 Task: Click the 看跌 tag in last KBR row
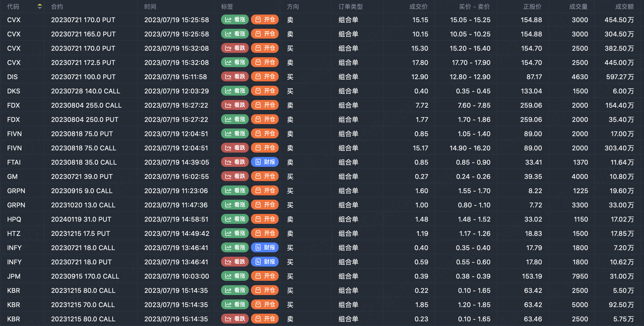tap(235, 319)
